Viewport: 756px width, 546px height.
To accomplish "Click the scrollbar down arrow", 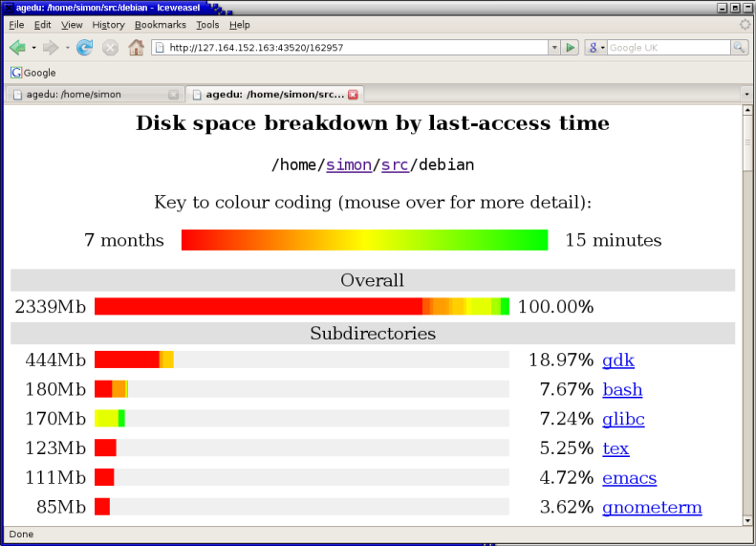I will pyautogui.click(x=747, y=520).
